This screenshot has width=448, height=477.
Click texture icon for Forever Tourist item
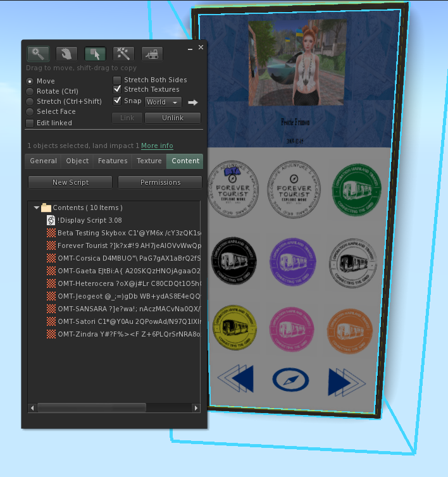click(51, 245)
